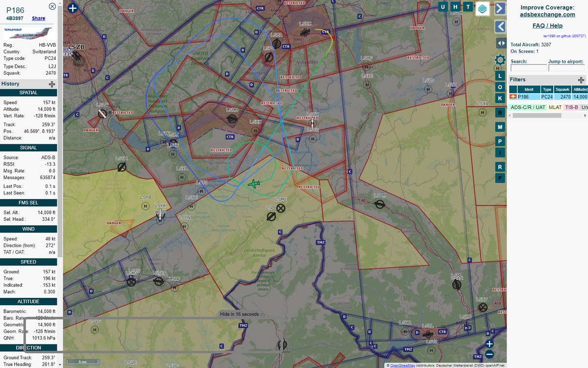Zoom out with bottom-right minus button
Viewport: 588px width, 368px height.
tap(489, 355)
